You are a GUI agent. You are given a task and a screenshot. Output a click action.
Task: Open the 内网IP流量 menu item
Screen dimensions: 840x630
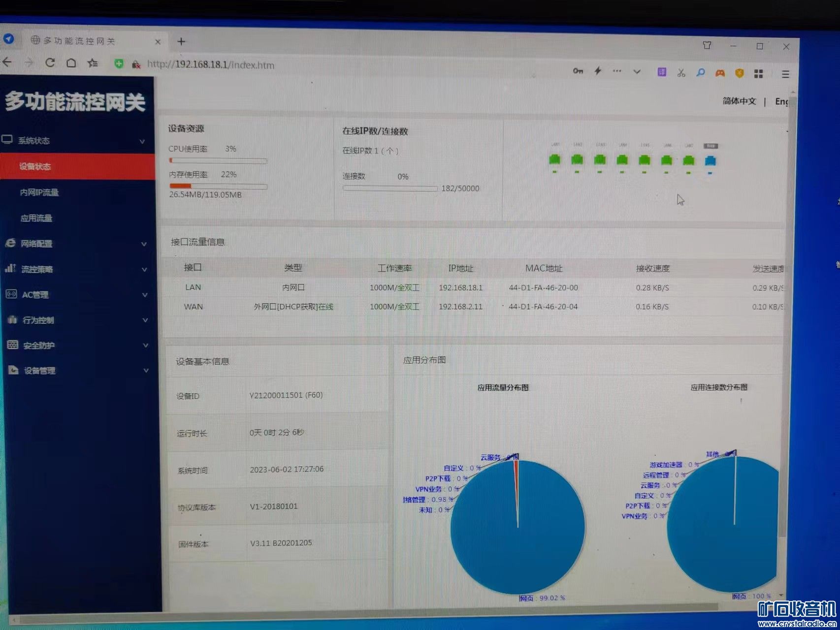pyautogui.click(x=39, y=192)
